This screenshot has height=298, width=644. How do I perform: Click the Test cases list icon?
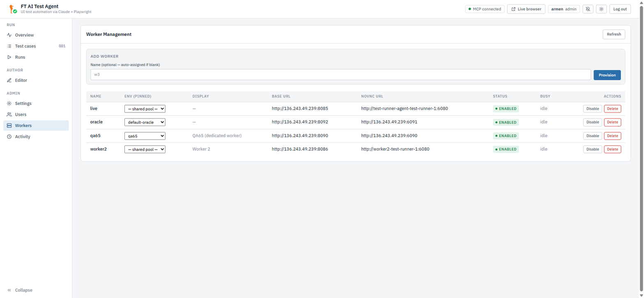pyautogui.click(x=9, y=46)
